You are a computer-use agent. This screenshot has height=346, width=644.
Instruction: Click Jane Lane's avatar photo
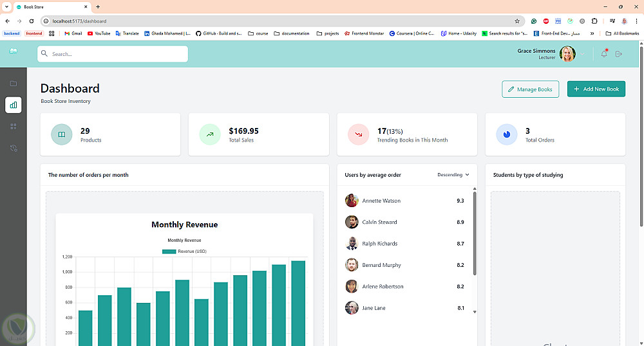click(352, 308)
